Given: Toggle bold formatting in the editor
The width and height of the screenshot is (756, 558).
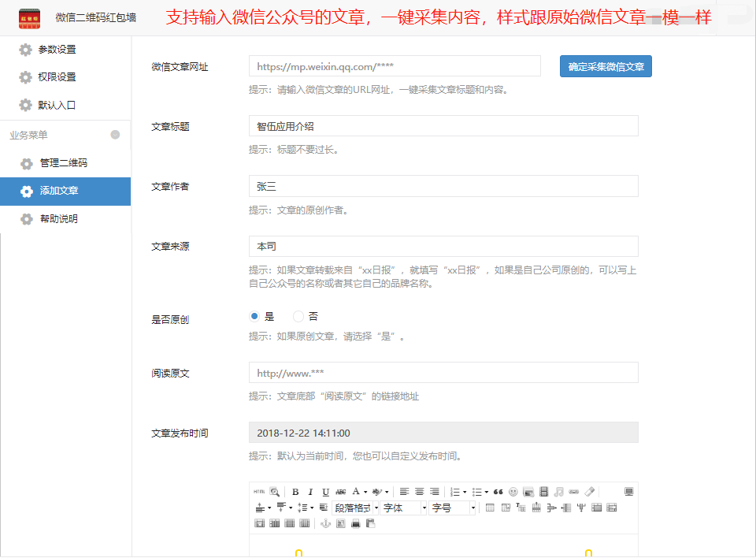Looking at the screenshot, I should pyautogui.click(x=295, y=492).
